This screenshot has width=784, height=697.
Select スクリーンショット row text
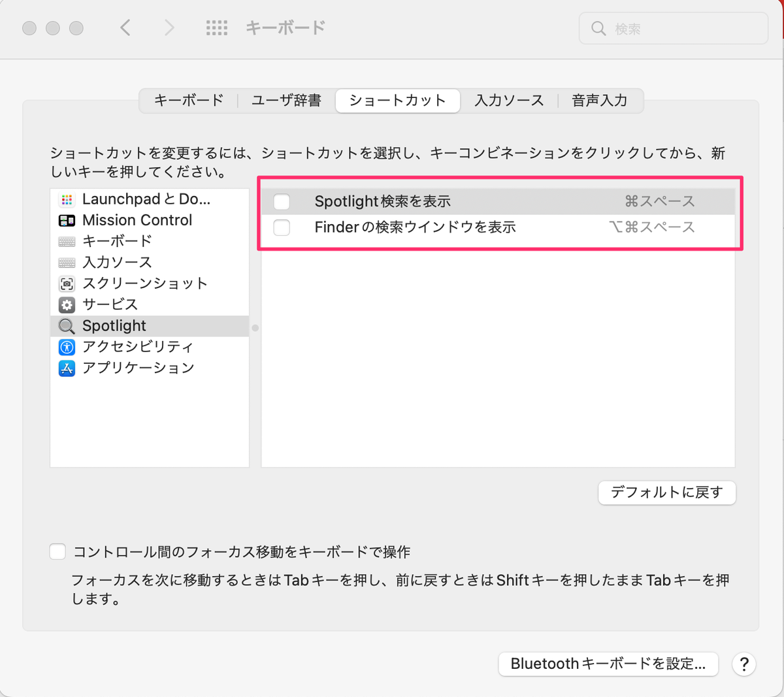click(145, 284)
